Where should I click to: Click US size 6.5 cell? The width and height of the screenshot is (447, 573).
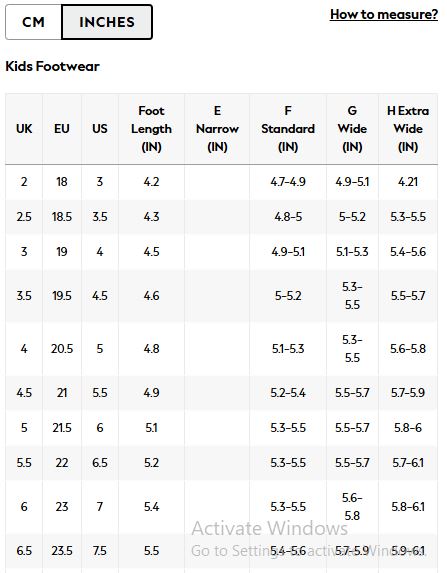pos(100,463)
